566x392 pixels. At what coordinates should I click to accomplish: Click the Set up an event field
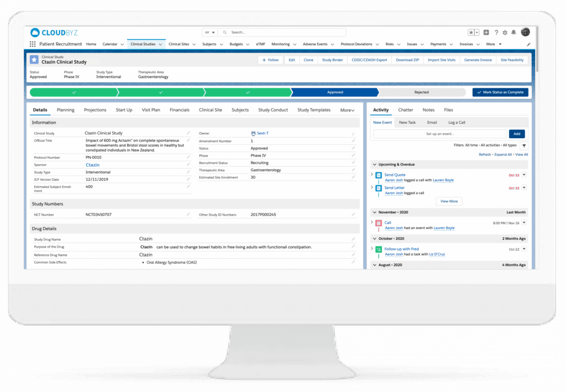[439, 134]
